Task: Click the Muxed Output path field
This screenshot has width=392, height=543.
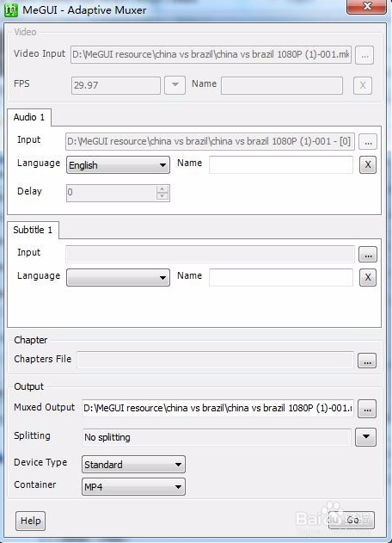Action: pyautogui.click(x=217, y=408)
